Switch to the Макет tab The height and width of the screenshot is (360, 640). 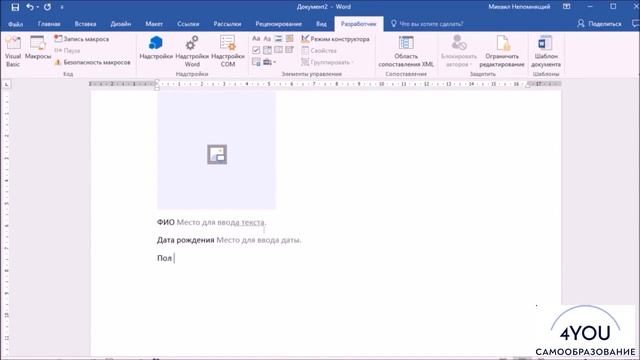point(154,24)
